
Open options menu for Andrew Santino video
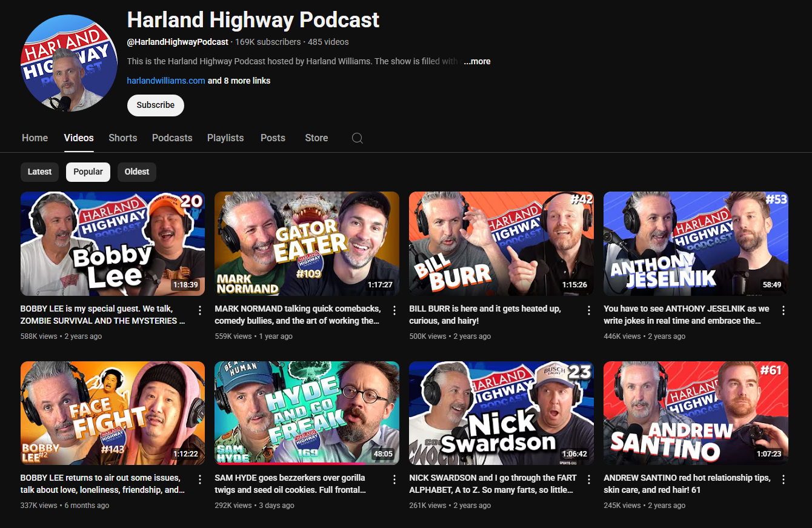[784, 480]
